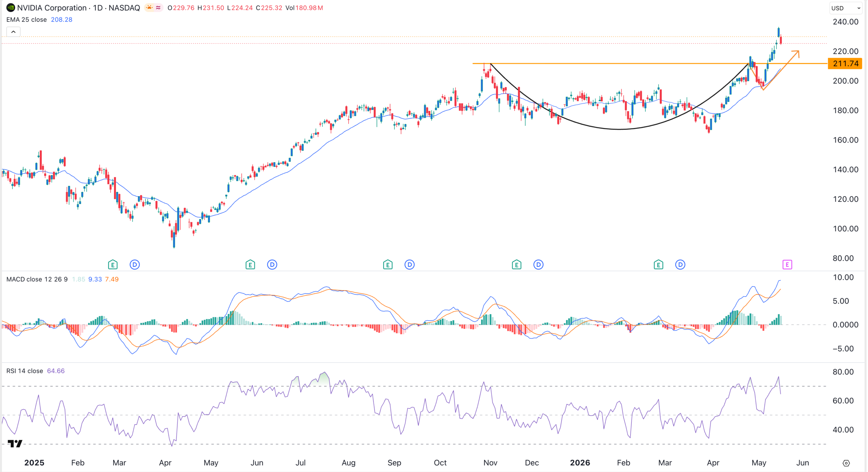This screenshot has height=472, width=868.
Task: Click the orange 211.74 price label on the axis
Action: click(x=845, y=63)
